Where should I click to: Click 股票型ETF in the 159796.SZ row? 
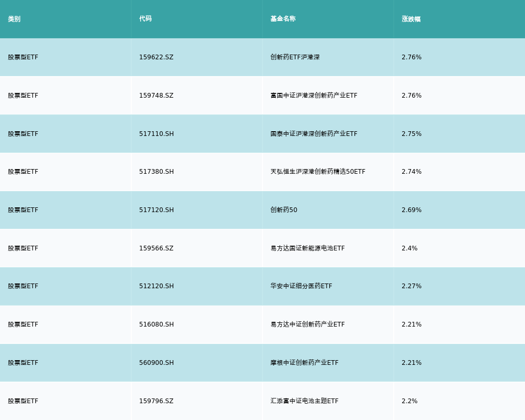pos(23,401)
